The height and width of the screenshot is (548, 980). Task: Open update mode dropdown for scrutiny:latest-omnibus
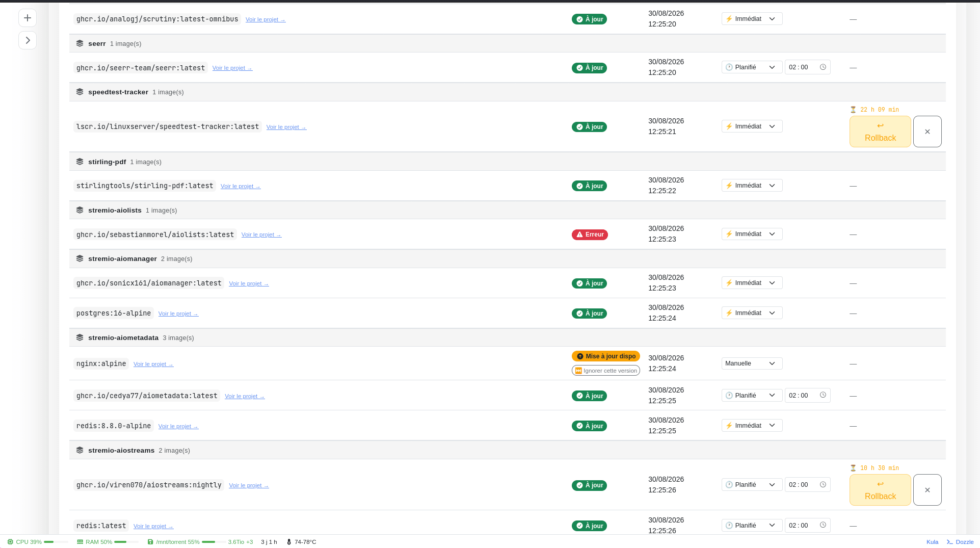click(x=752, y=19)
